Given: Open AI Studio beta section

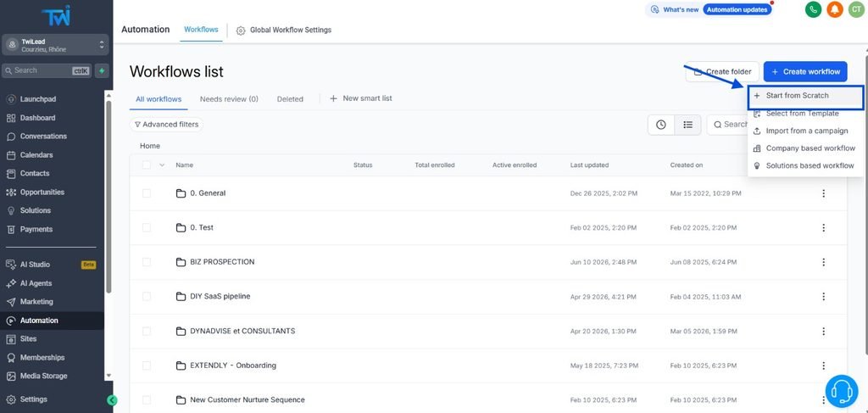Looking at the screenshot, I should coord(53,265).
